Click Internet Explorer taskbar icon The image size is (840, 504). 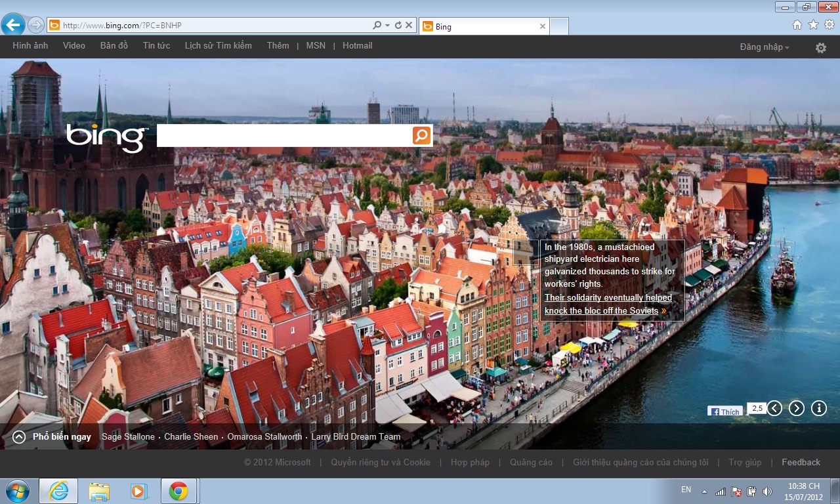[58, 491]
